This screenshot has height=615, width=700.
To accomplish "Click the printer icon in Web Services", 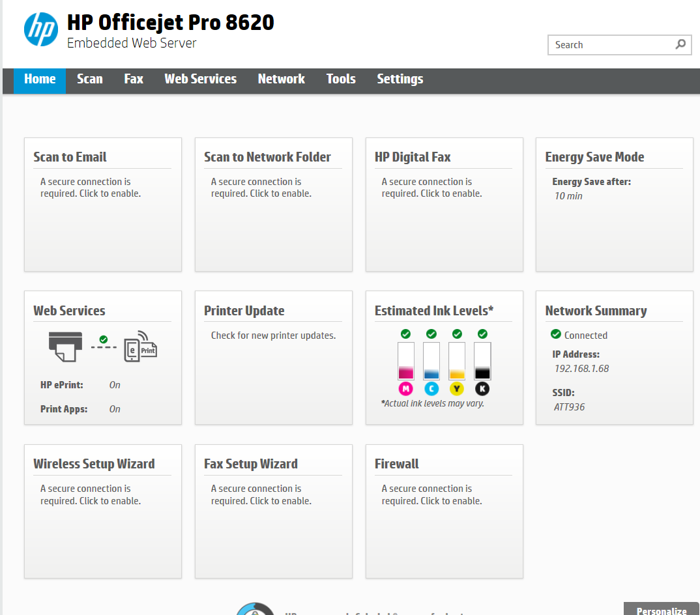I will point(66,346).
